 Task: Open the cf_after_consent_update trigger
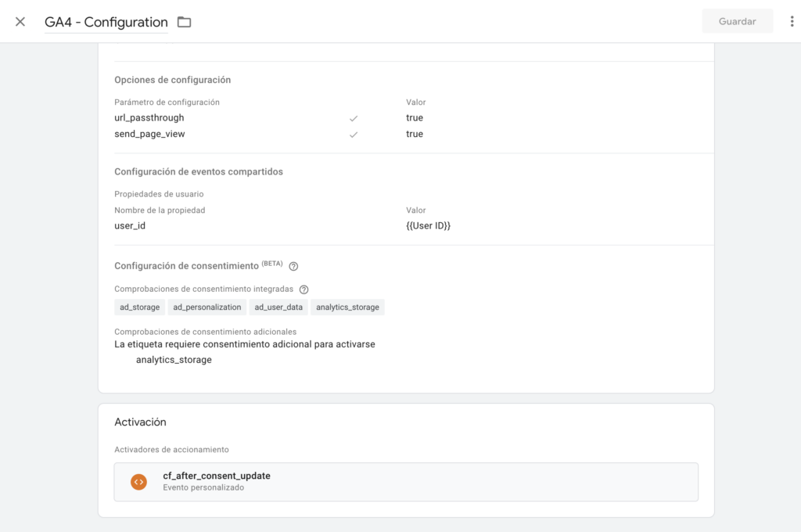pos(406,482)
